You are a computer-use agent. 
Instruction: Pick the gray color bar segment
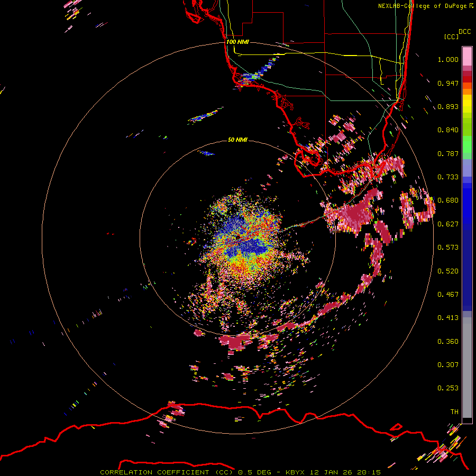467,368
